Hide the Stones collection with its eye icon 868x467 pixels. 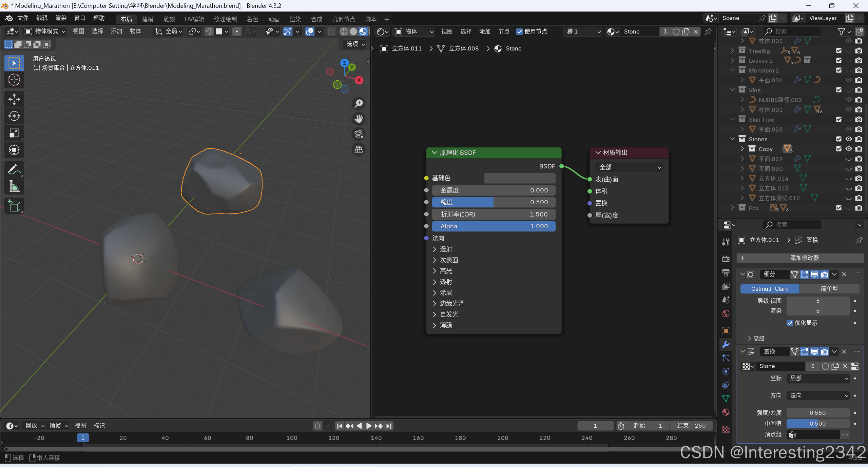click(x=849, y=139)
